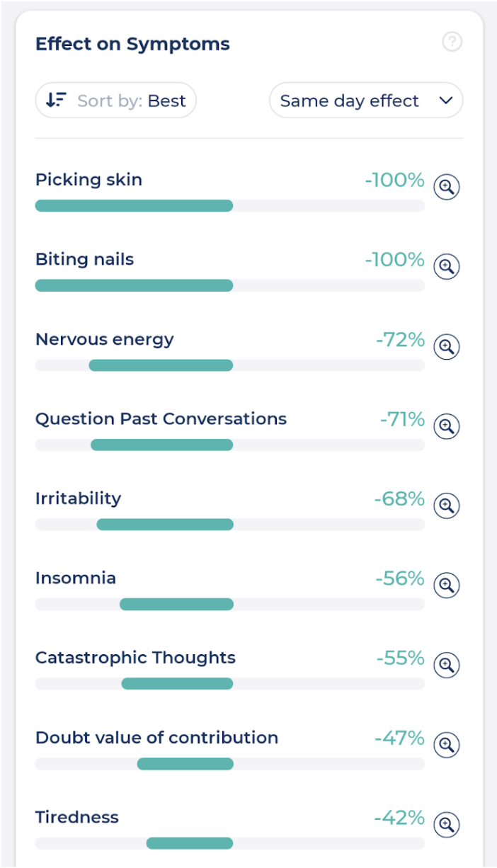Click the Tiredness magnifier icon
Screen dimensions: 497x868
[446, 825]
